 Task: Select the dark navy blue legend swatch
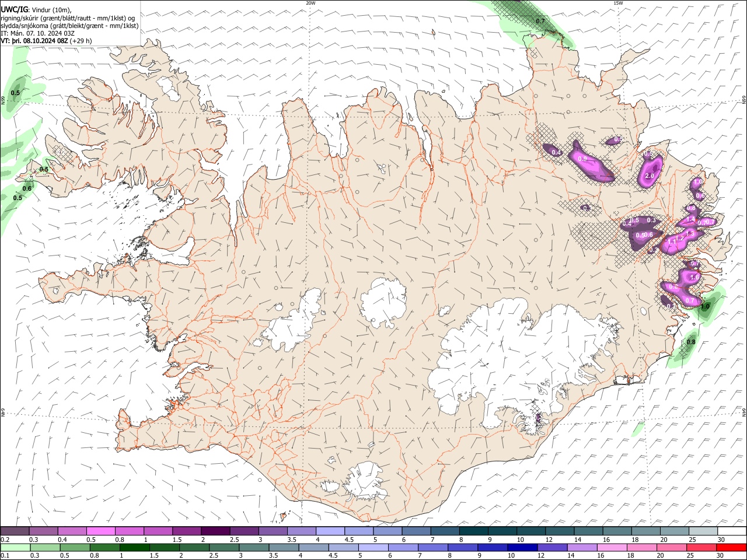(521, 547)
